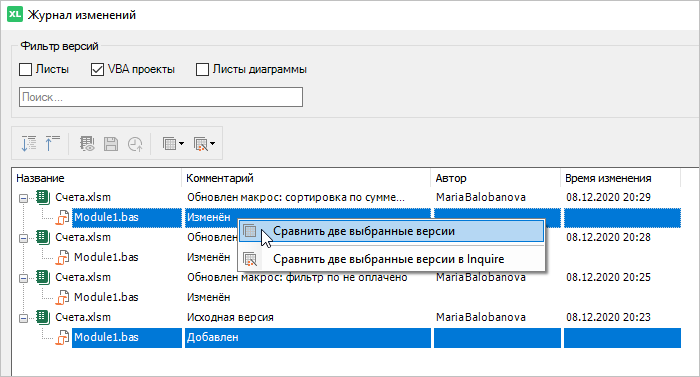Select Module1.bas under the 20:25 version
This screenshot has height=377, width=700.
pyautogui.click(x=106, y=297)
